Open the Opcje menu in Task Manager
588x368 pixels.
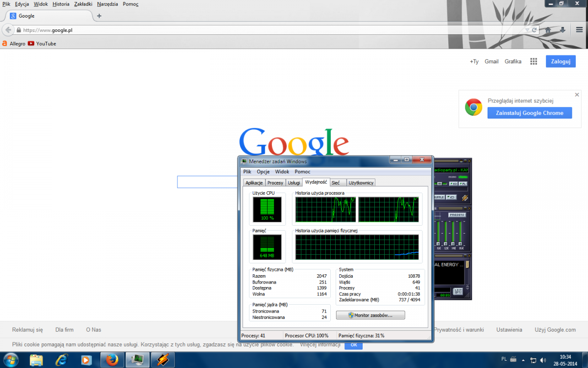tap(263, 172)
